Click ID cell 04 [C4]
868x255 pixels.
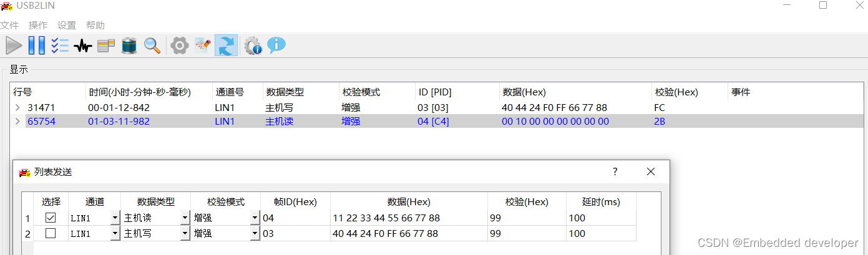point(434,122)
